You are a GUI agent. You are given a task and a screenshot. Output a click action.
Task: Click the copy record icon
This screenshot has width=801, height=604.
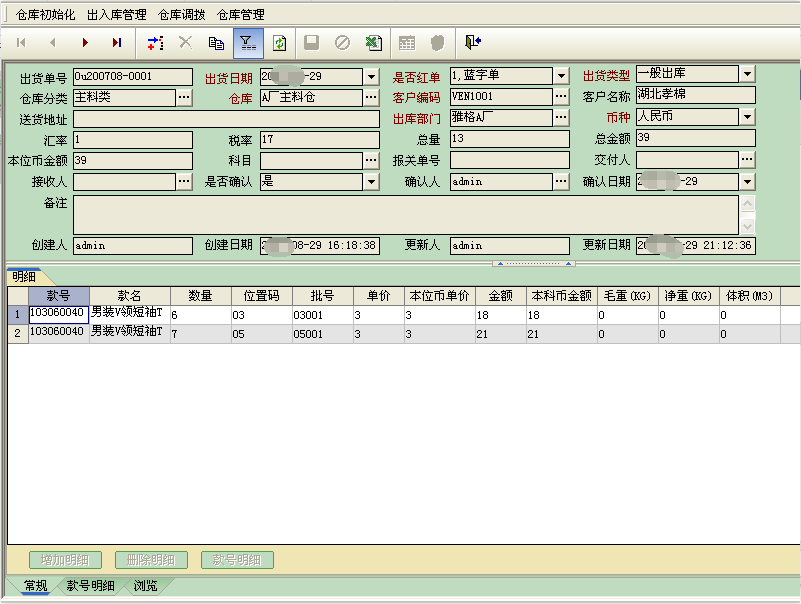[216, 43]
